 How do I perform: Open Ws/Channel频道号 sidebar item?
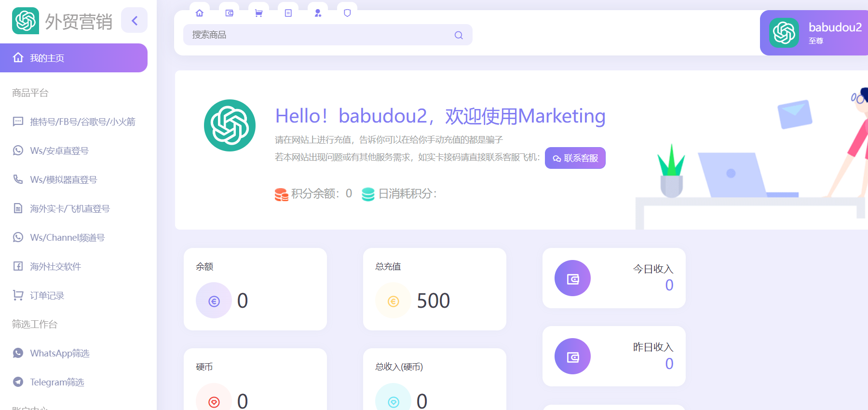74,237
